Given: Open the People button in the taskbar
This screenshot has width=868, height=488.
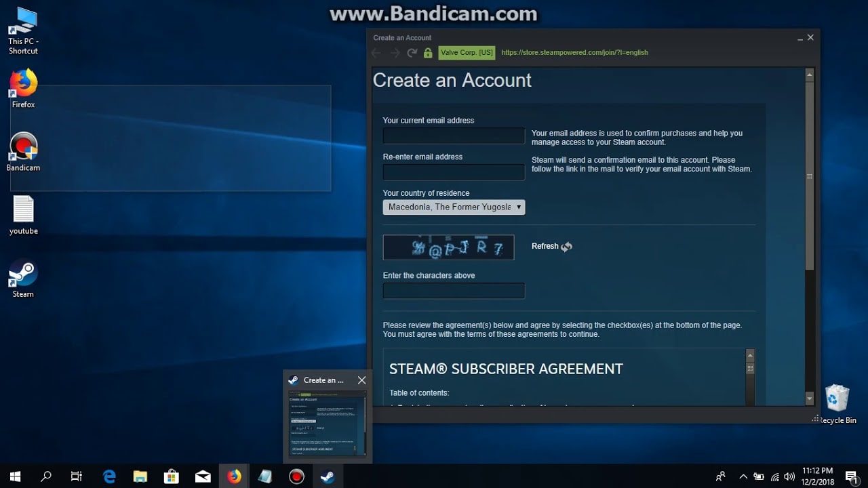Looking at the screenshot, I should (x=720, y=476).
